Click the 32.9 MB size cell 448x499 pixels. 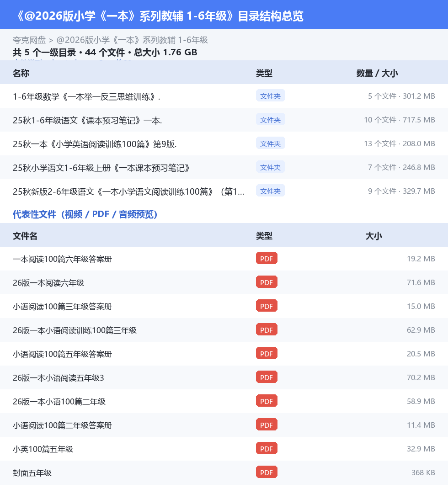tap(421, 449)
